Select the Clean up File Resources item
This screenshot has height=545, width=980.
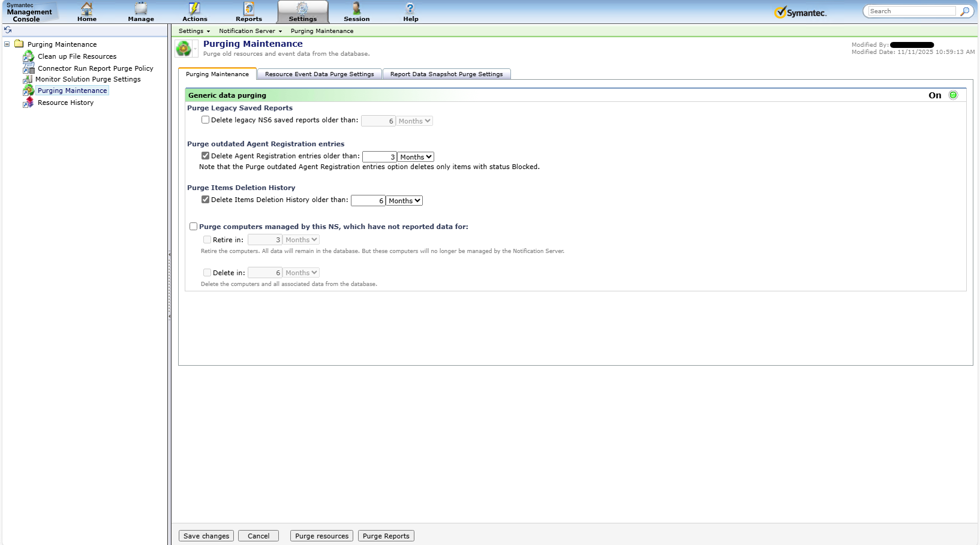point(76,56)
